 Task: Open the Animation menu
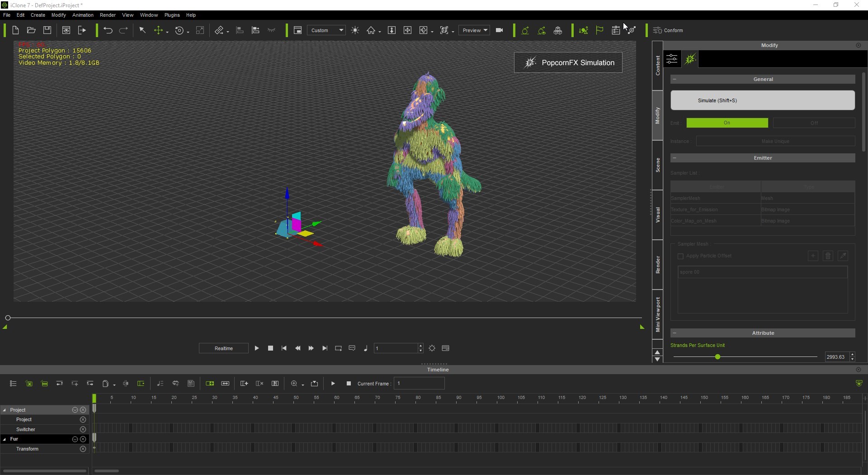83,15
